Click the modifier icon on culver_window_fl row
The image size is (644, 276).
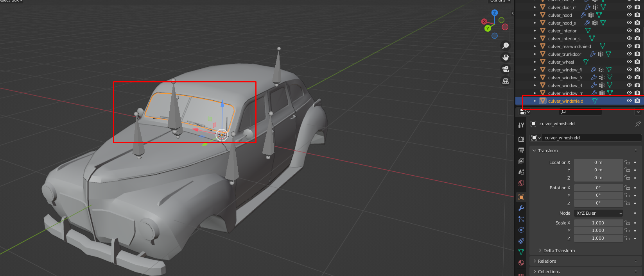click(594, 69)
